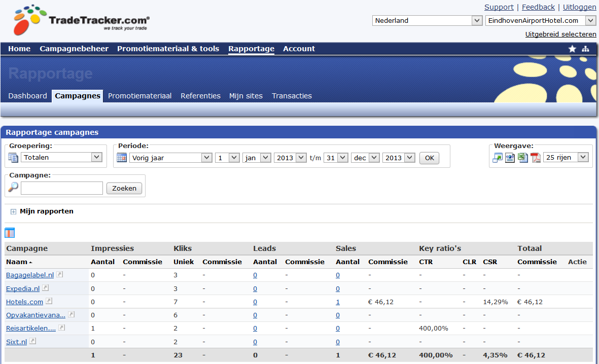Open the Periode calendar icon
This screenshot has width=599, height=364.
122,157
